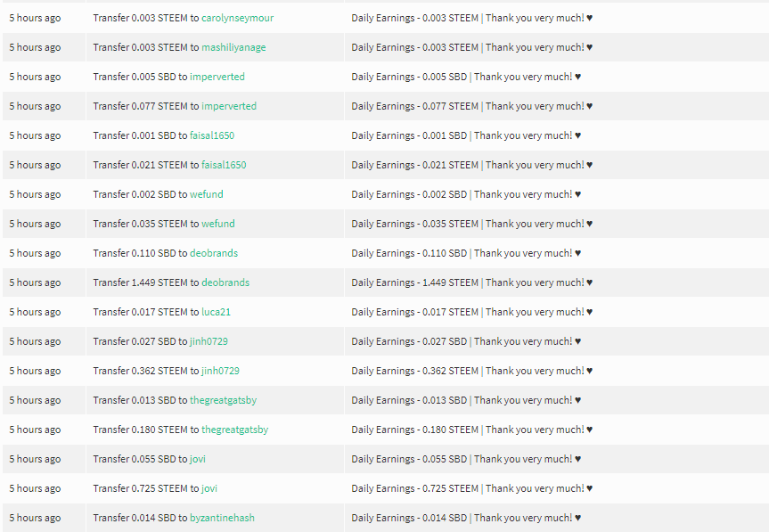769x532 pixels.
Task: Click 'Transfer 0.362 STEEM to' text
Action: click(146, 372)
